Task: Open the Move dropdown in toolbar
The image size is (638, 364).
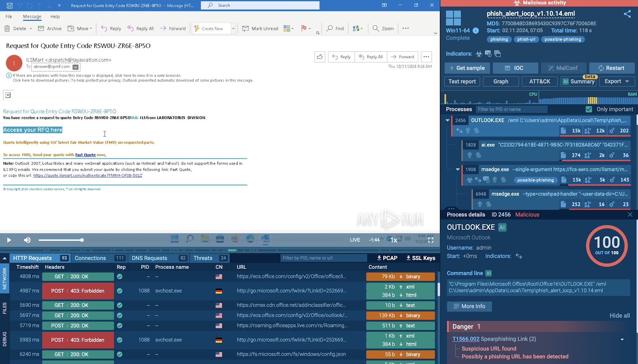Action: (x=80, y=28)
